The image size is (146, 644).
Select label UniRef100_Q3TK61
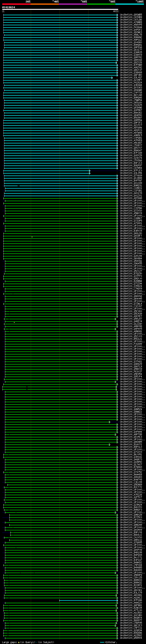click(x=131, y=362)
